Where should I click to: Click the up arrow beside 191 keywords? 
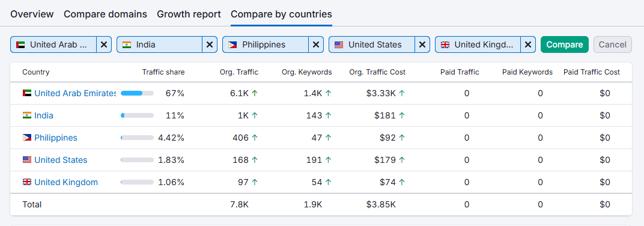click(x=328, y=160)
